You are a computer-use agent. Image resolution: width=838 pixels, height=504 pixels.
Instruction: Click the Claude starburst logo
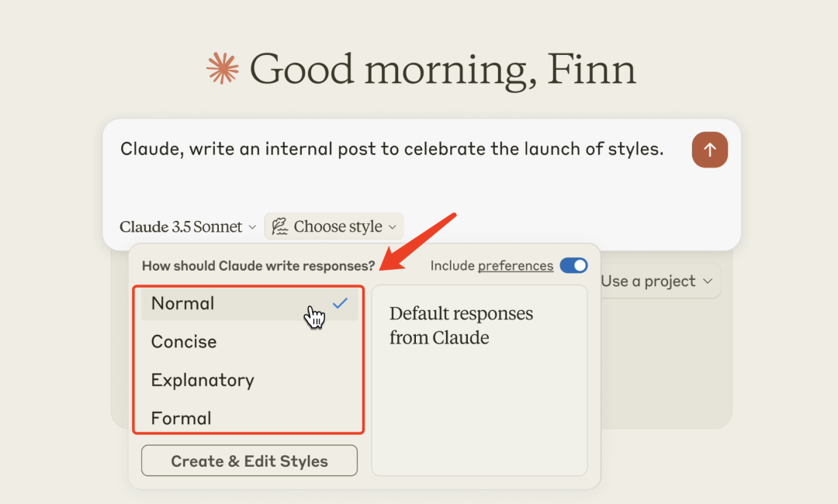223,68
